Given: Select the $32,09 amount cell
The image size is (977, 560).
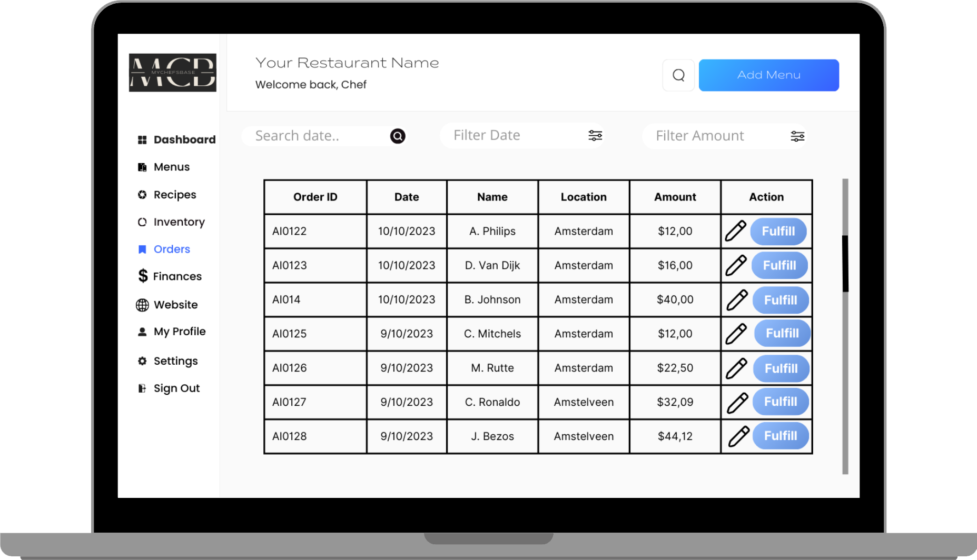Looking at the screenshot, I should (675, 402).
